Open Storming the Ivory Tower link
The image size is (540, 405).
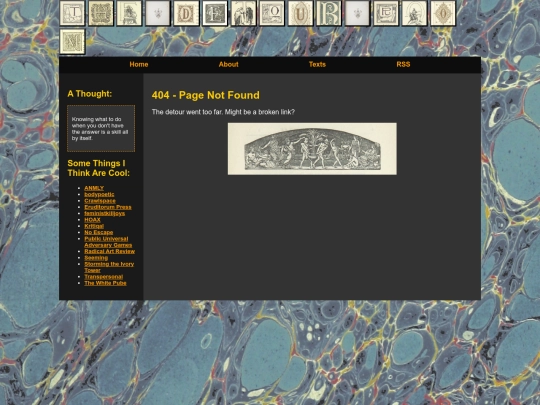tap(109, 267)
